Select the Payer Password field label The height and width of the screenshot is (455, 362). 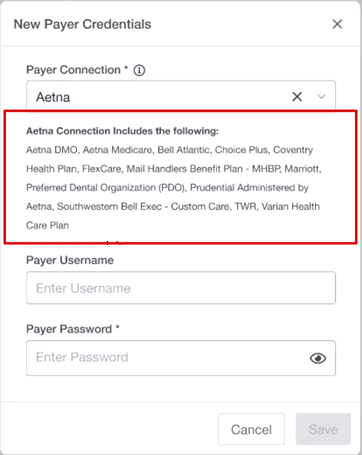tap(69, 329)
